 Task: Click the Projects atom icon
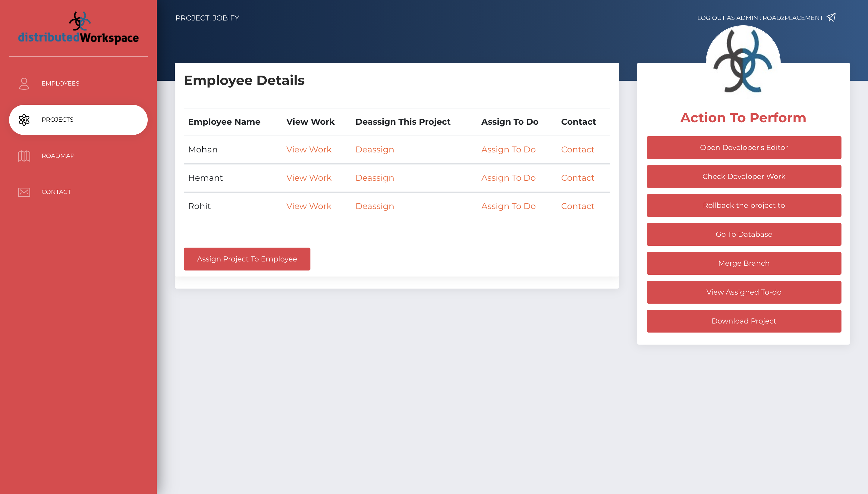click(x=24, y=120)
